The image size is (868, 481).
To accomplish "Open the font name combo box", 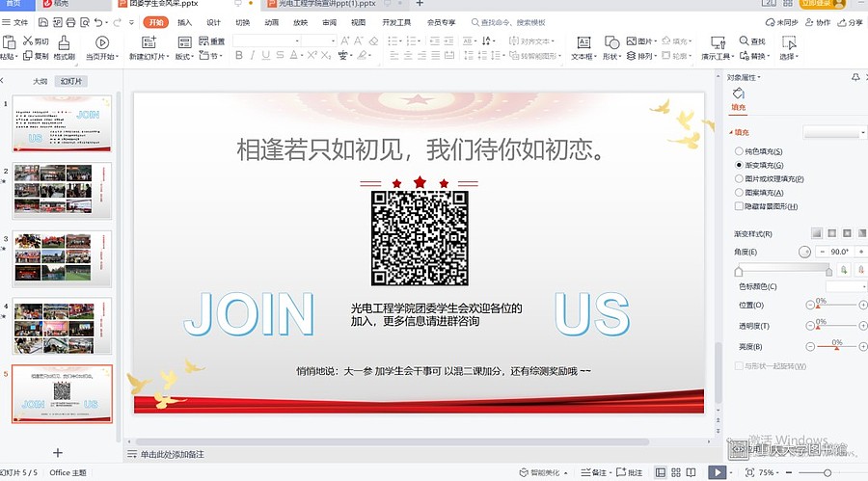I will 267,40.
